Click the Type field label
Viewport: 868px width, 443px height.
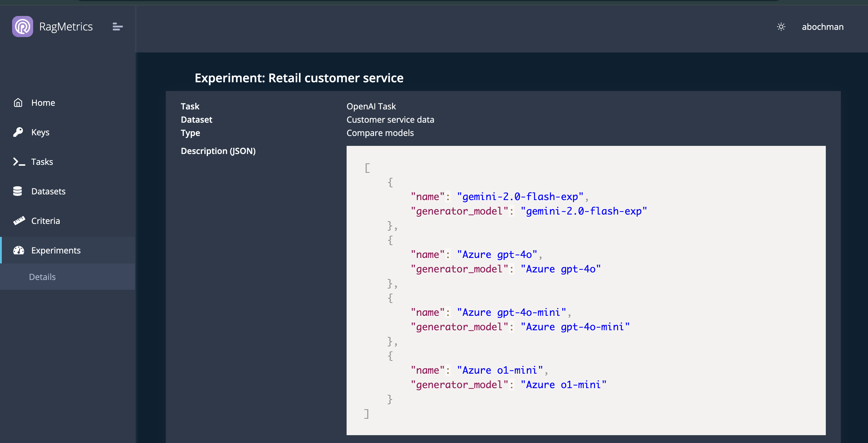(x=190, y=133)
